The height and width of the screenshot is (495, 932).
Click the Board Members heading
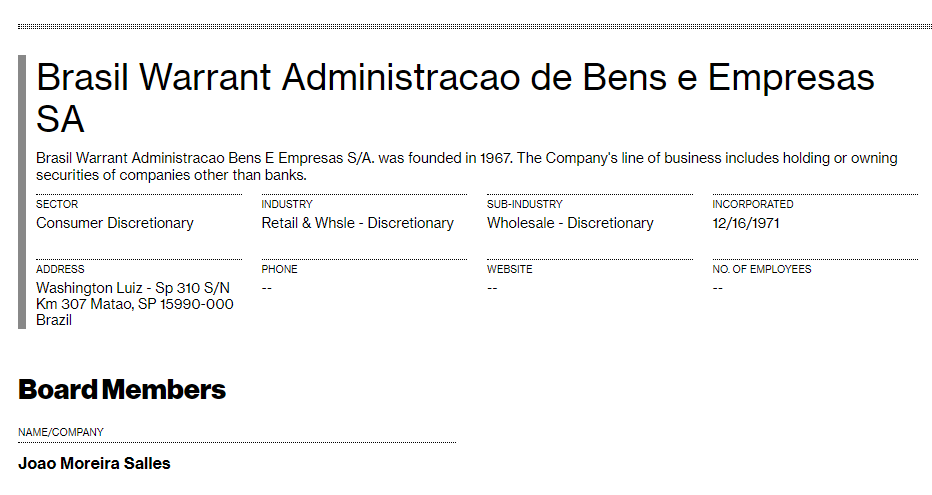[x=122, y=390]
